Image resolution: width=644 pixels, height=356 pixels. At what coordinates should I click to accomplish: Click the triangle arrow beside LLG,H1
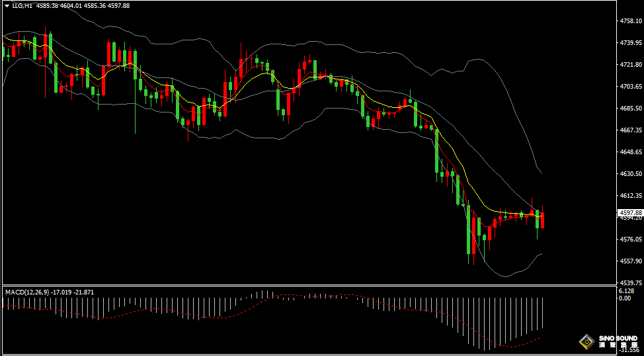pos(7,5)
